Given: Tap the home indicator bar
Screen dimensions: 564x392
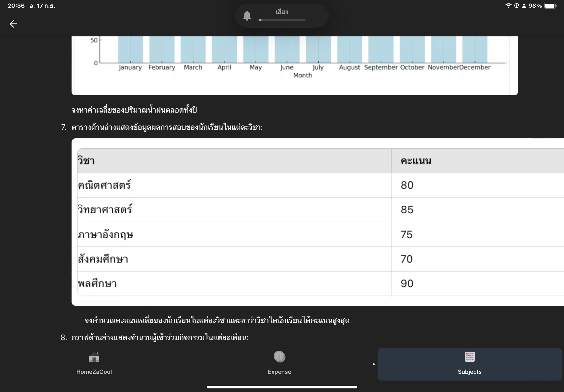Looking at the screenshot, I should [x=282, y=387].
